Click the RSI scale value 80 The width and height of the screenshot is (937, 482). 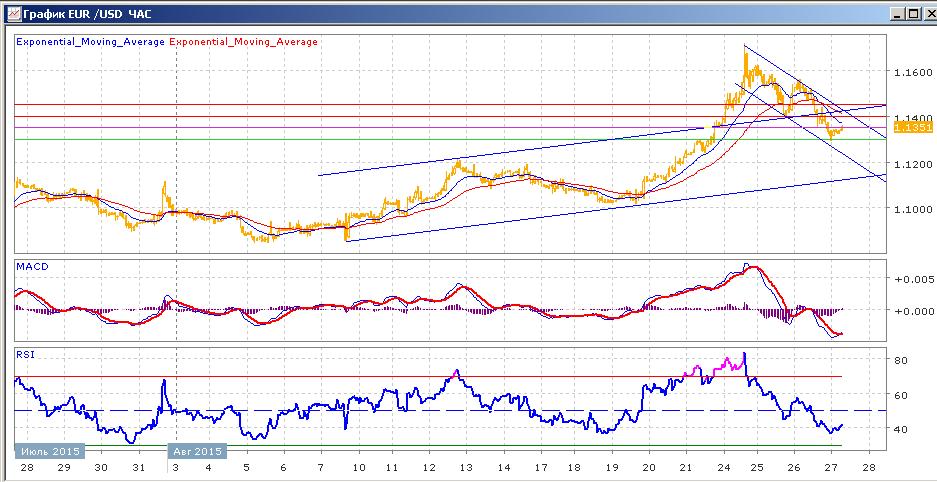click(x=901, y=360)
